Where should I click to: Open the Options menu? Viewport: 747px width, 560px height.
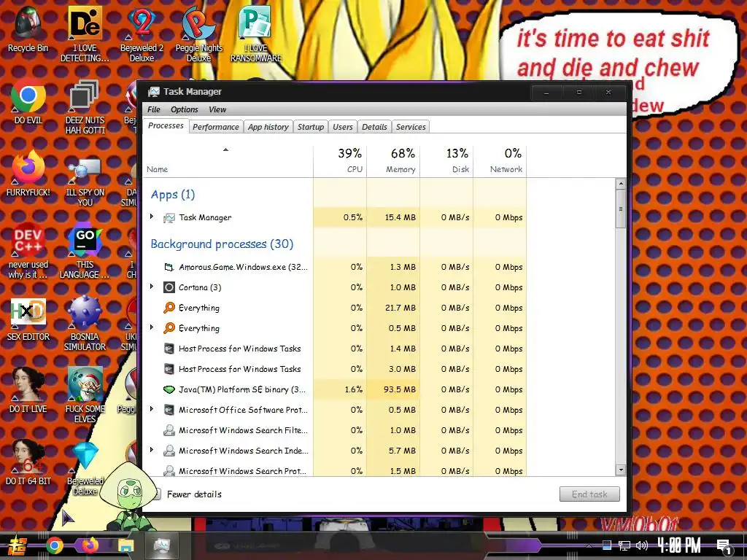tap(185, 109)
